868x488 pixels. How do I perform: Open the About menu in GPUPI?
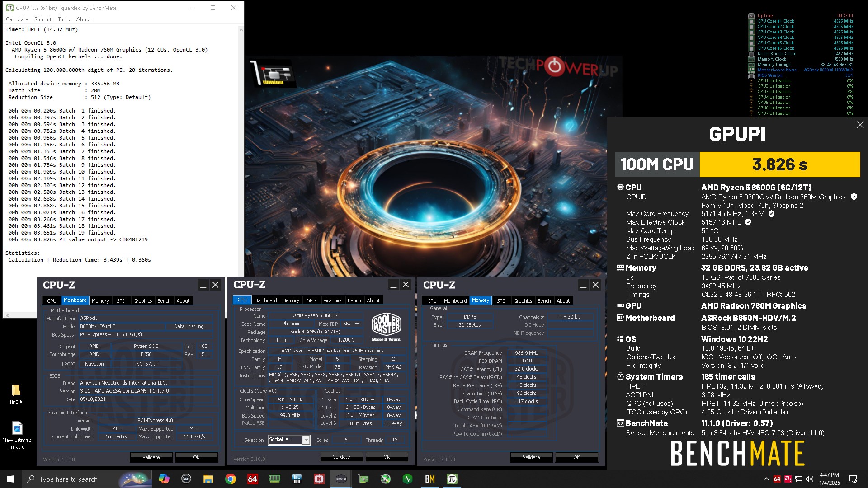(84, 19)
